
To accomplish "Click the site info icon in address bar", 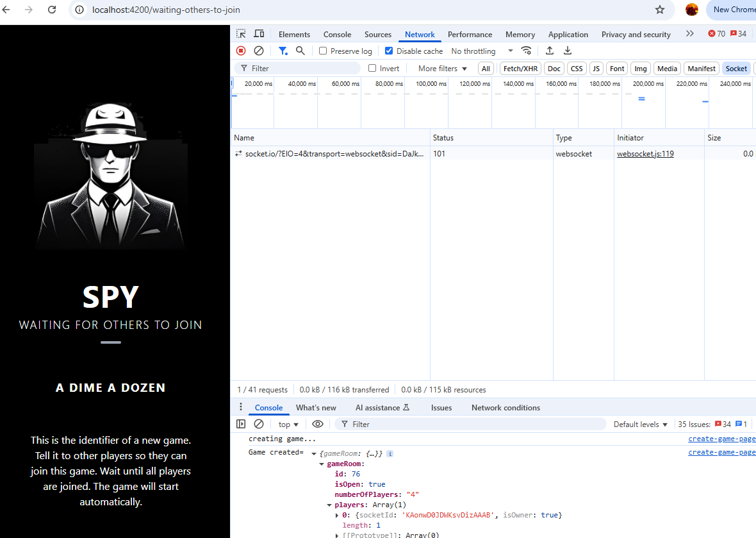I will (x=79, y=10).
